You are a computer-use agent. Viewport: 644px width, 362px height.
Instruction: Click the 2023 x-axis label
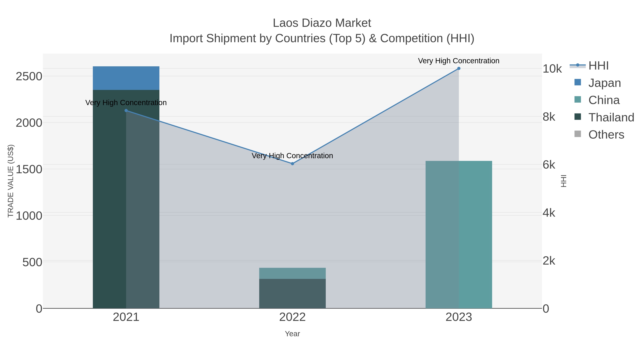click(459, 317)
